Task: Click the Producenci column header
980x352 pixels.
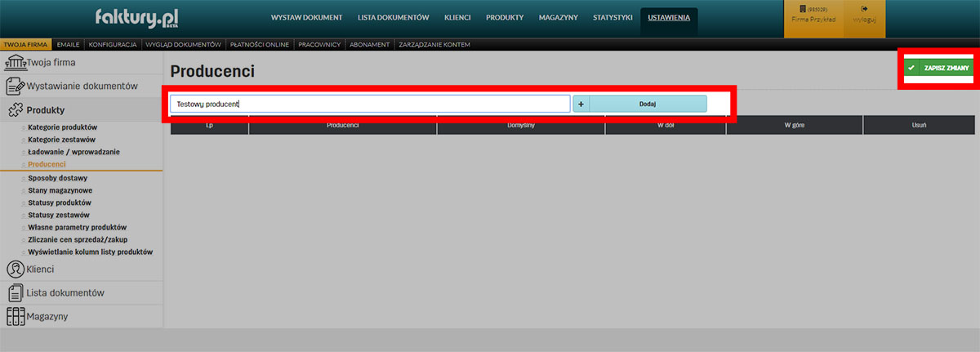Action: 343,125
